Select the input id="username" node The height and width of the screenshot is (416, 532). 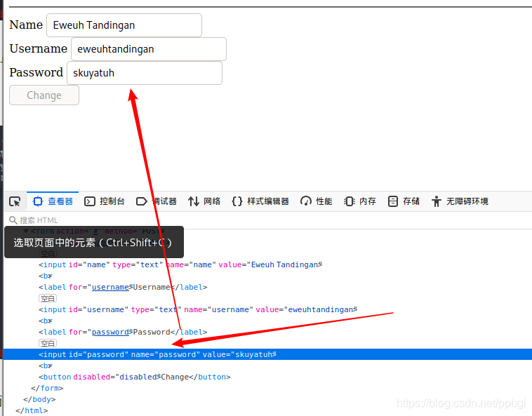point(198,309)
